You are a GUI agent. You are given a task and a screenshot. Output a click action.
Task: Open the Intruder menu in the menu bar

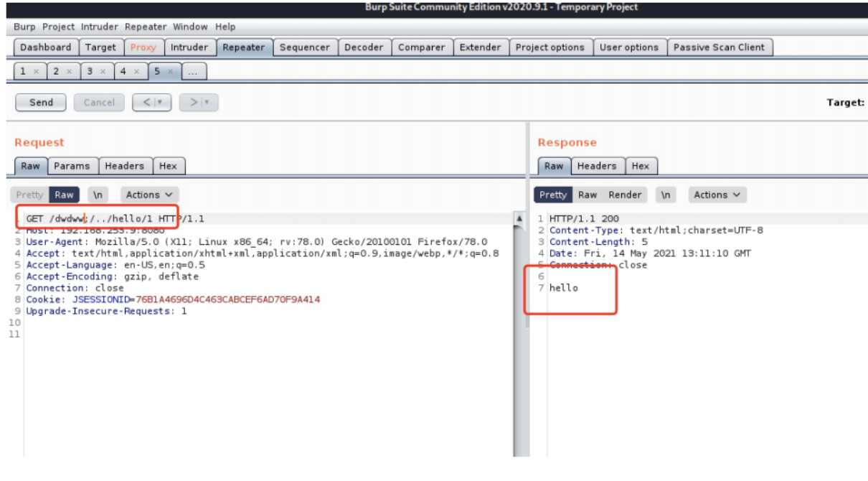tap(100, 27)
